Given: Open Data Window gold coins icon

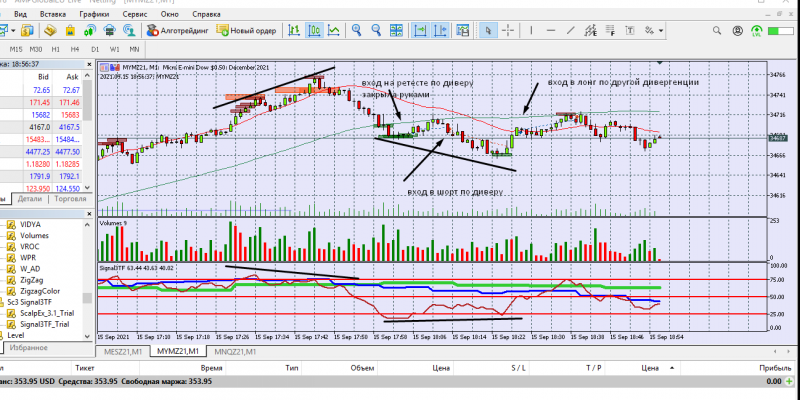Looking at the screenshot, I should pos(49,30).
